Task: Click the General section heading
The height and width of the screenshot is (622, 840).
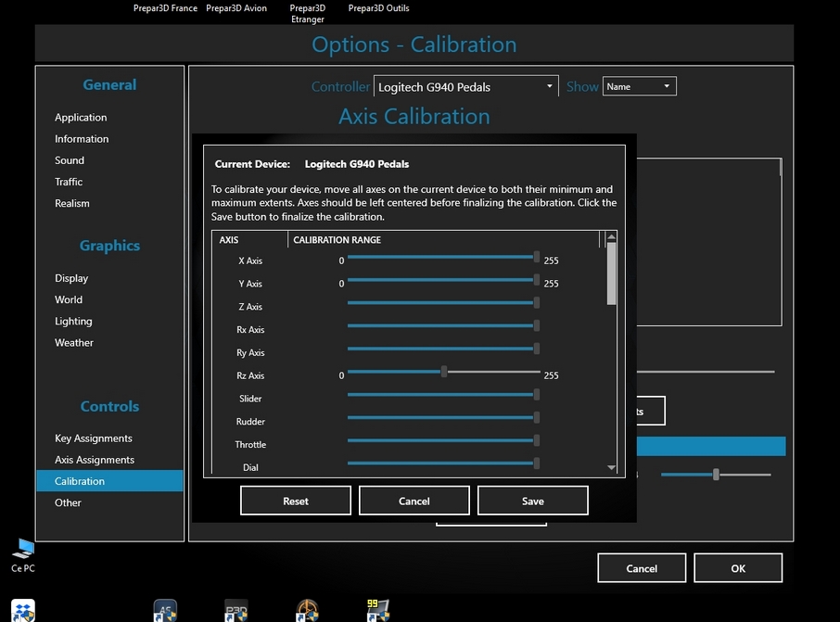Action: pyautogui.click(x=109, y=84)
